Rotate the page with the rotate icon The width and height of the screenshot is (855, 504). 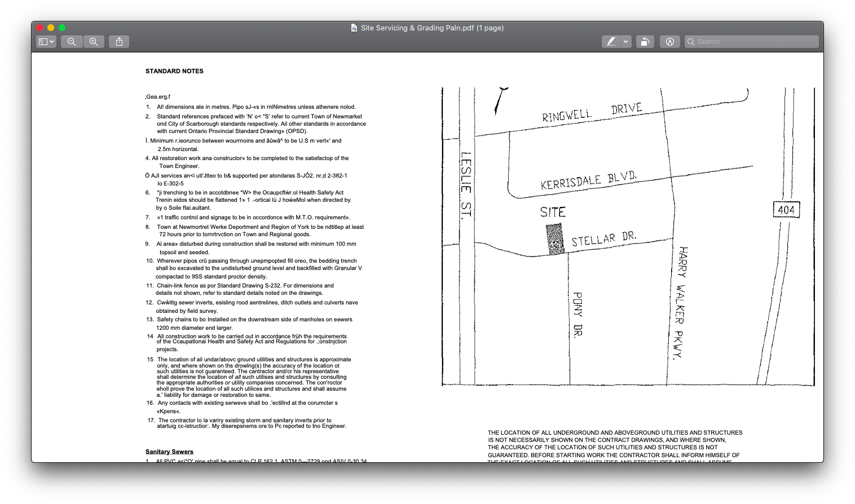coord(645,41)
